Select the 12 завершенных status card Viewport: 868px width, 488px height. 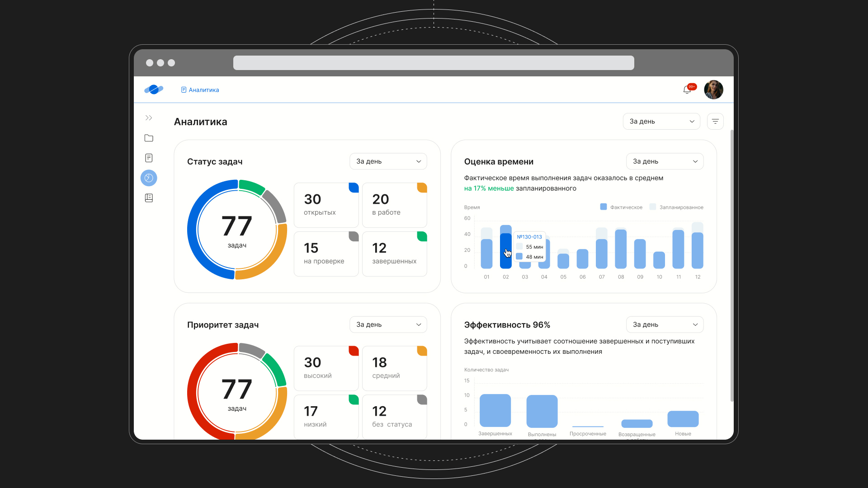(394, 254)
